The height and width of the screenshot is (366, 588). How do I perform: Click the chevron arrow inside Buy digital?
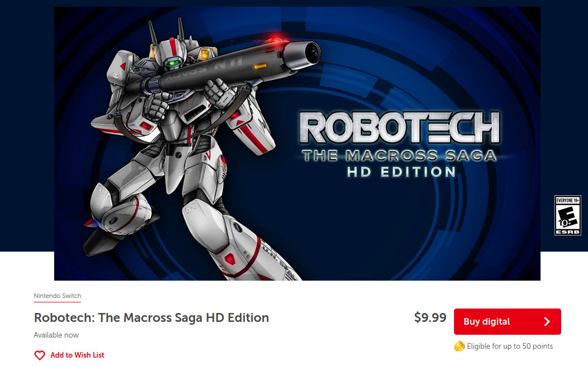pyautogui.click(x=547, y=321)
